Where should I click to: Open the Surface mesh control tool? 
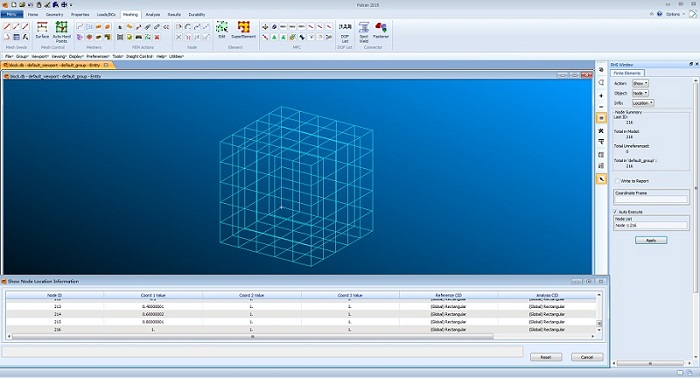click(42, 31)
